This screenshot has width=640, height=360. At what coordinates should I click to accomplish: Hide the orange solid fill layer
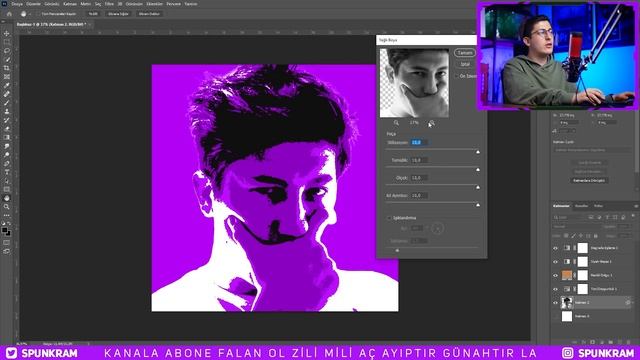555,276
